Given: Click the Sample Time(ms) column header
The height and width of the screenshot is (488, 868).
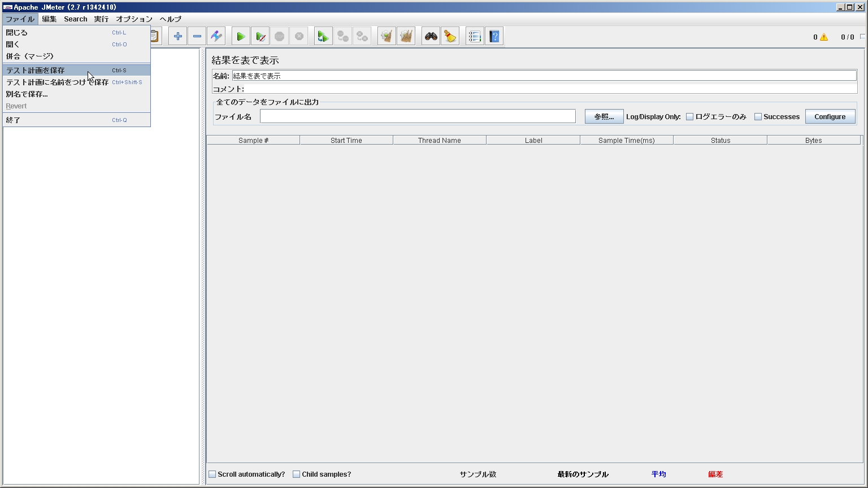Looking at the screenshot, I should click(627, 141).
